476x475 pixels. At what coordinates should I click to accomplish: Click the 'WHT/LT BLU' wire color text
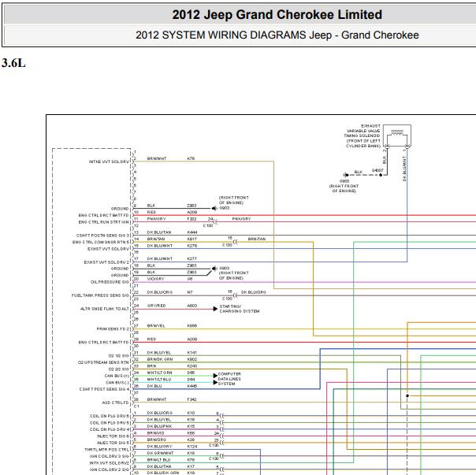point(159,379)
